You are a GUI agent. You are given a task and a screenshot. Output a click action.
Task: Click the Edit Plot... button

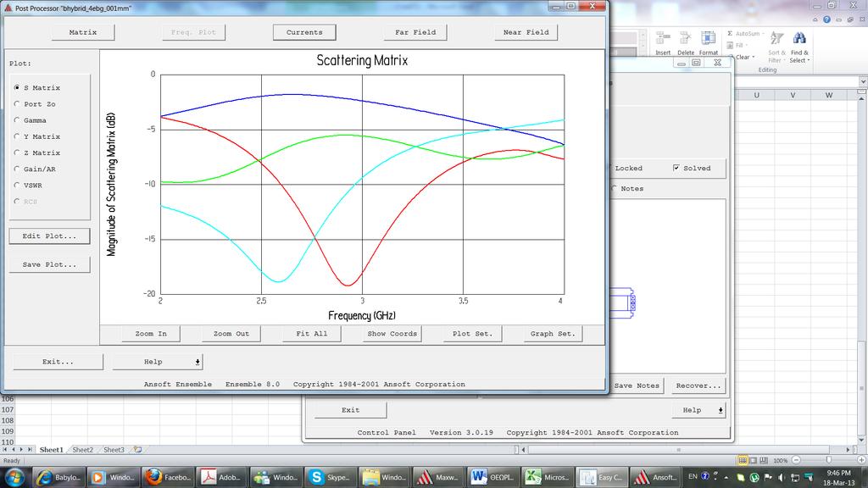click(49, 236)
